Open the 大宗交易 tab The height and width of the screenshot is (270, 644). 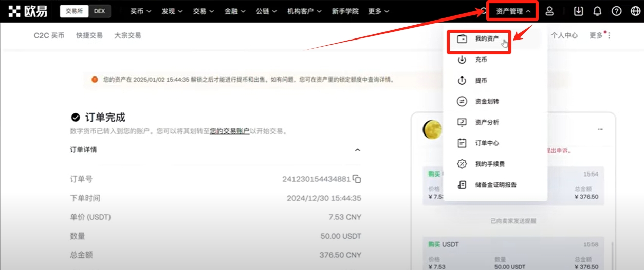click(x=127, y=36)
